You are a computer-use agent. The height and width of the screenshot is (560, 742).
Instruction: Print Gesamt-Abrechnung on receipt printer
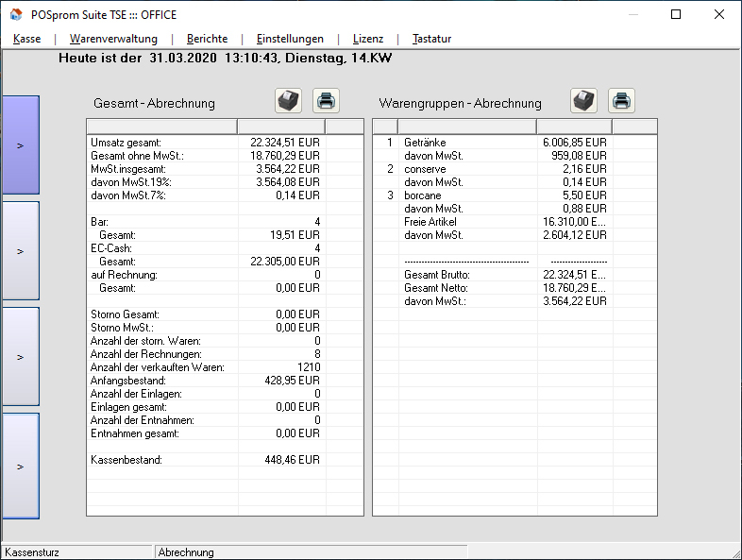(x=288, y=101)
